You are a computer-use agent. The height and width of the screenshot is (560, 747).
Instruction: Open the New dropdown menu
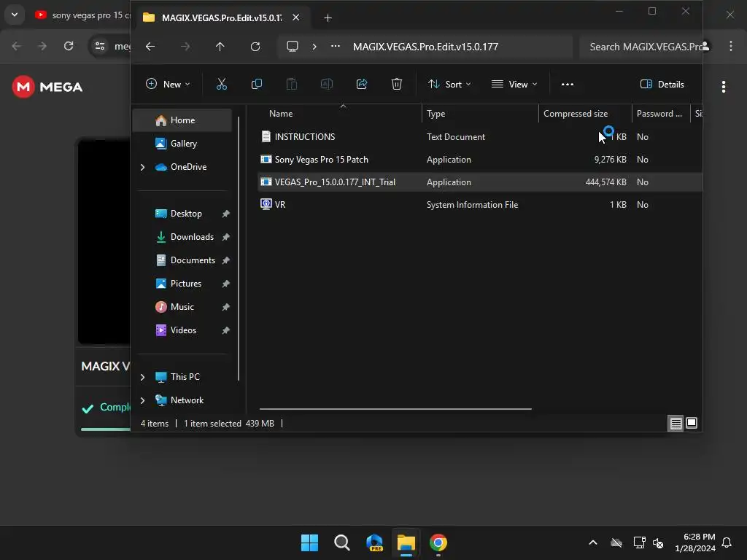point(168,85)
